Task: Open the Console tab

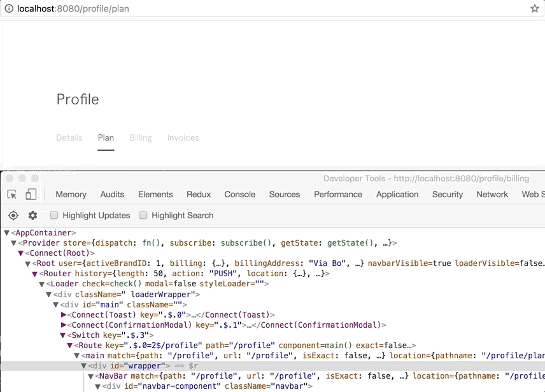Action: [240, 194]
